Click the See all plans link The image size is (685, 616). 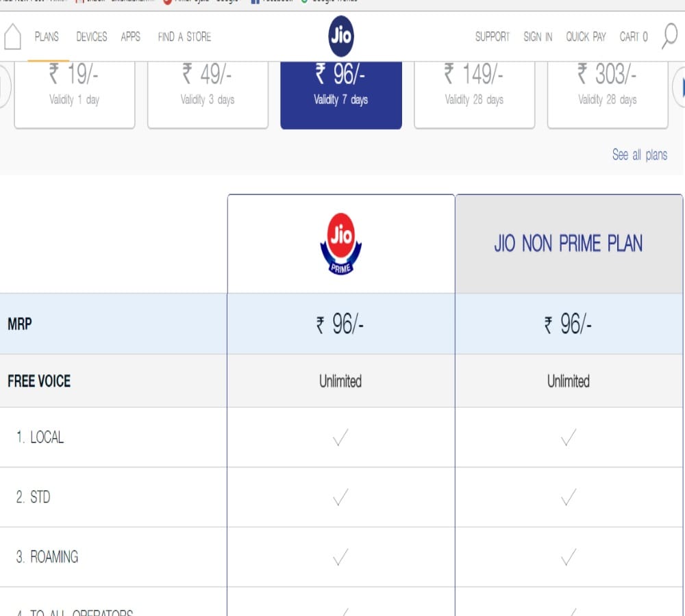[x=640, y=155]
